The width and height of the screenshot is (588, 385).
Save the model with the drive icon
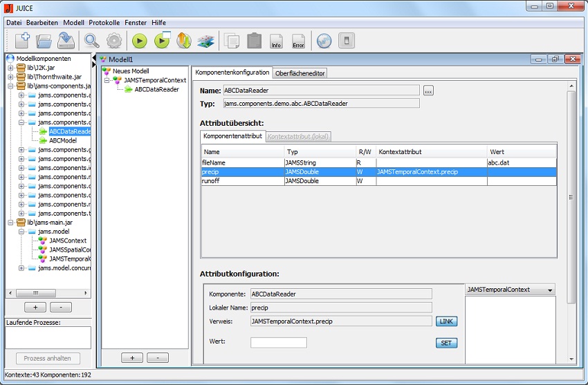point(66,41)
